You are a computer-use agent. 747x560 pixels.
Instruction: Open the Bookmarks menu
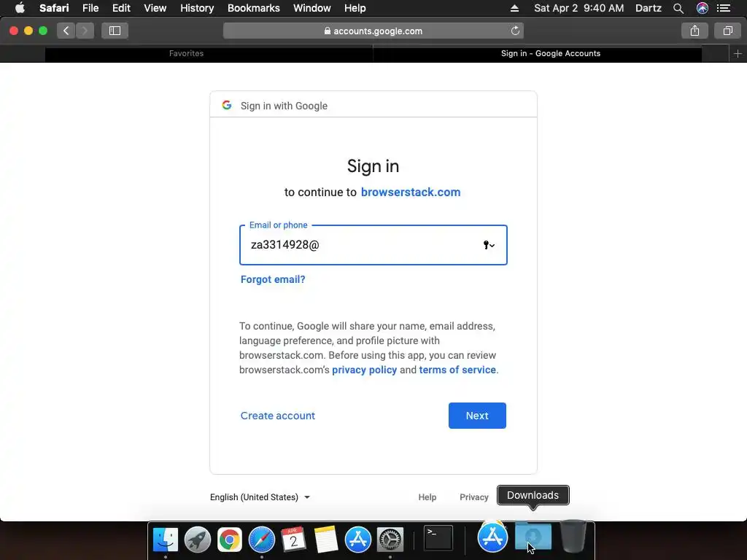point(253,8)
